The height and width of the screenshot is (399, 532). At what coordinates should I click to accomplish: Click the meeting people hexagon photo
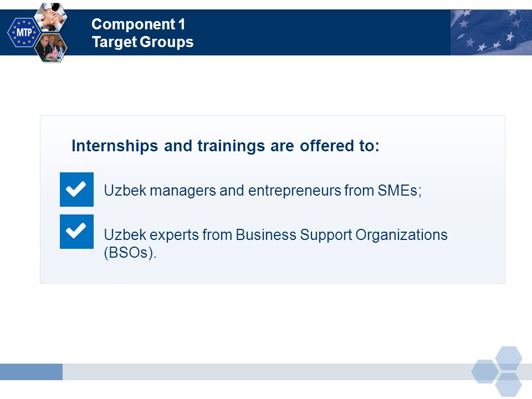click(51, 48)
